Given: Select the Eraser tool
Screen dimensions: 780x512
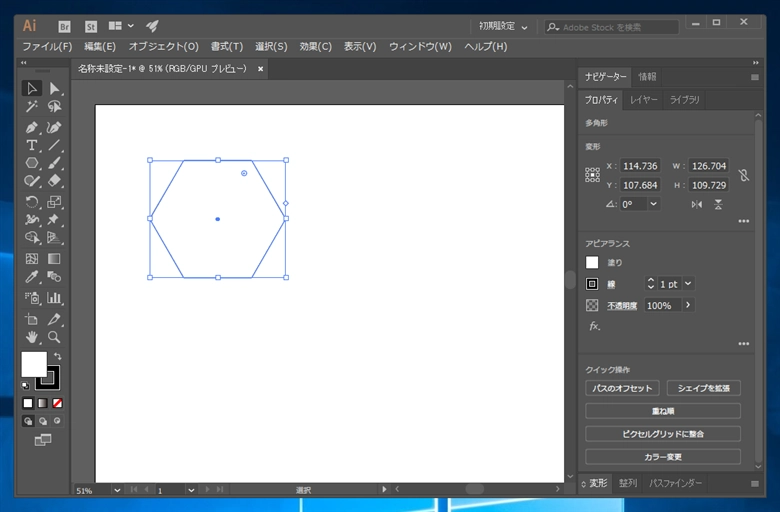Looking at the screenshot, I should [54, 181].
